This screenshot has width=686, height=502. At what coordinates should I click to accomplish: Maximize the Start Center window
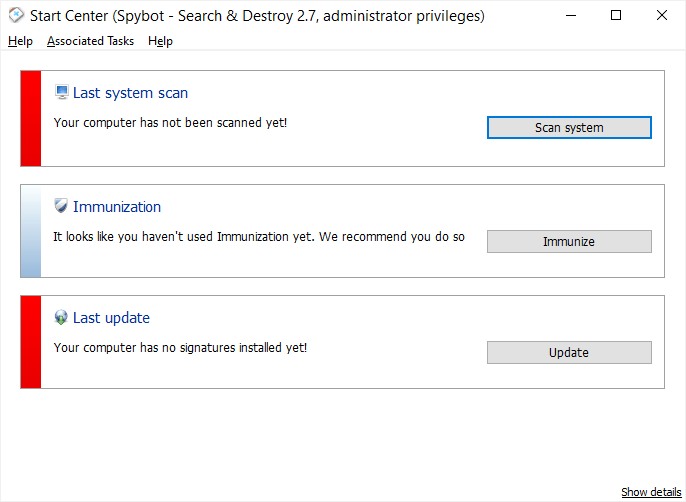(616, 15)
